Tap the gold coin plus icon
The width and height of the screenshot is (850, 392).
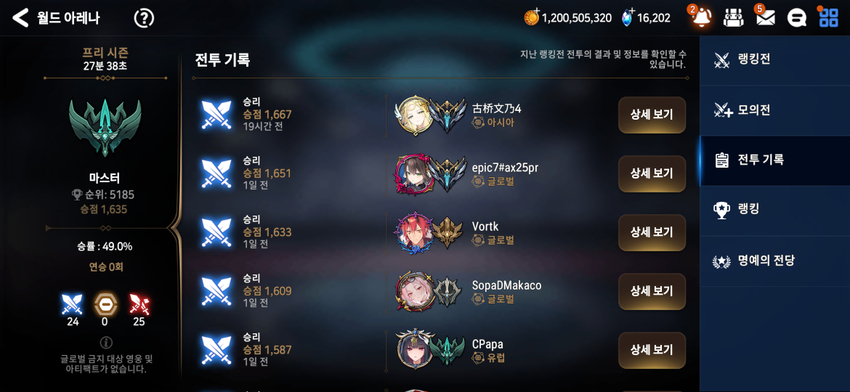pos(531,17)
